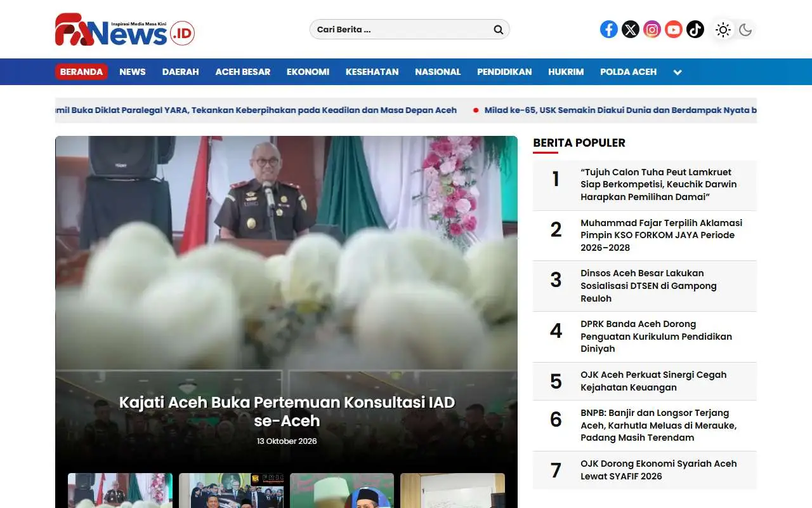Open ticker headline about Diklat Paralegal YARA
812x508 pixels.
(256, 110)
